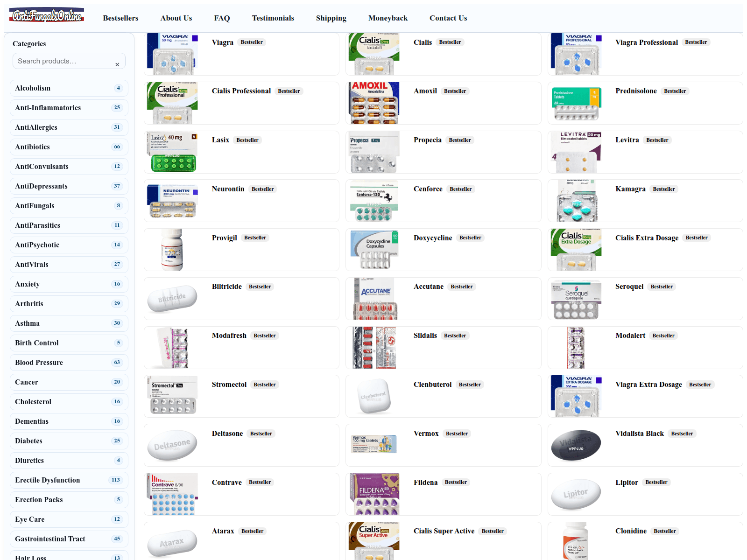
Task: Clear the search box with the X icon
Action: [117, 64]
